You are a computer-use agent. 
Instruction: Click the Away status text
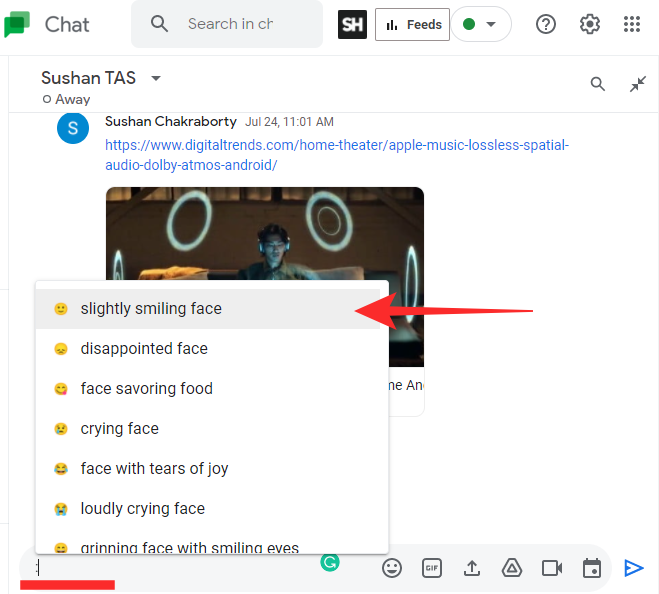click(72, 99)
